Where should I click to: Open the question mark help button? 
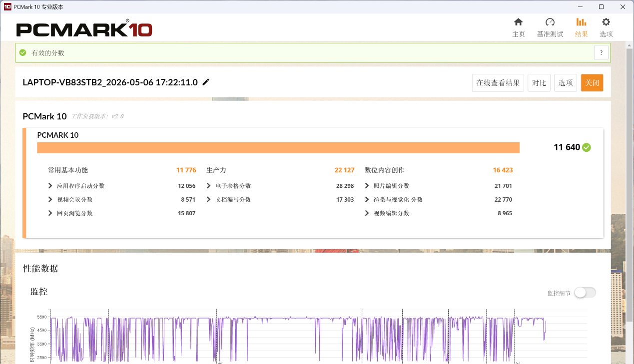[601, 52]
